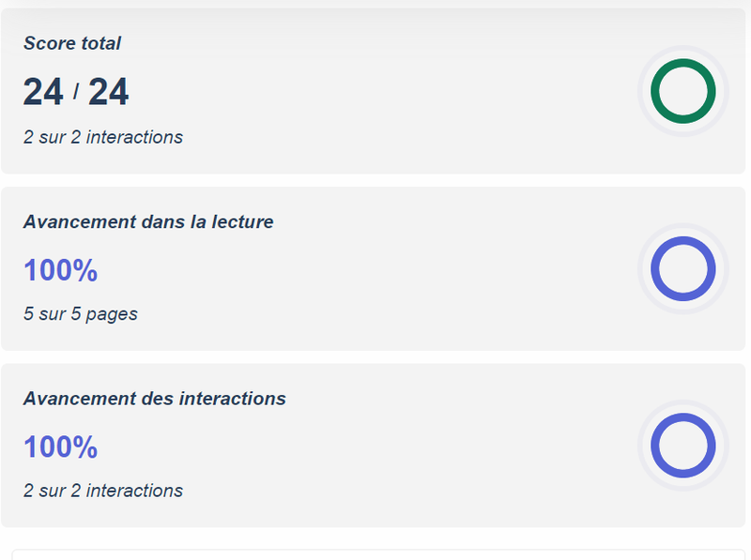Click the green Score total progress ring
This screenshot has width=751, height=560.
pos(682,91)
